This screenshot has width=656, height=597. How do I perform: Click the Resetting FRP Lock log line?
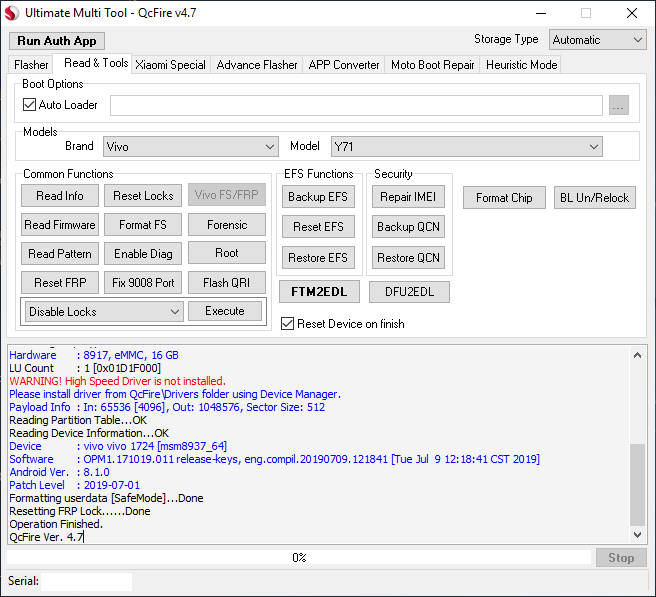80,511
